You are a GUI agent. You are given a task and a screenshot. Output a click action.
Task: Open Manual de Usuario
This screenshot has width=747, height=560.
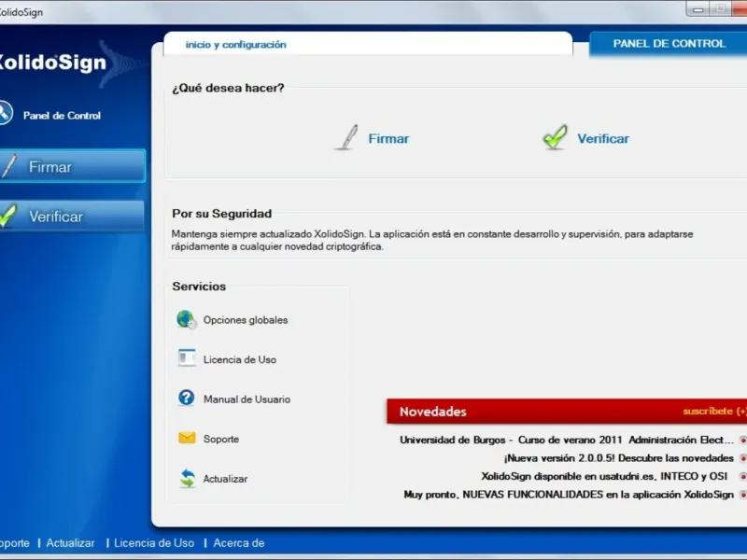point(247,399)
